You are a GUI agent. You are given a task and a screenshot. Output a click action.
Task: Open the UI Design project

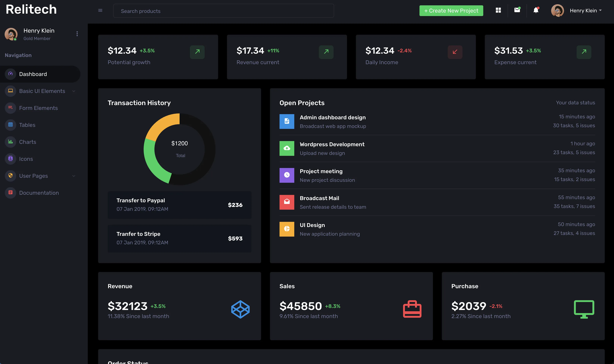(312, 225)
